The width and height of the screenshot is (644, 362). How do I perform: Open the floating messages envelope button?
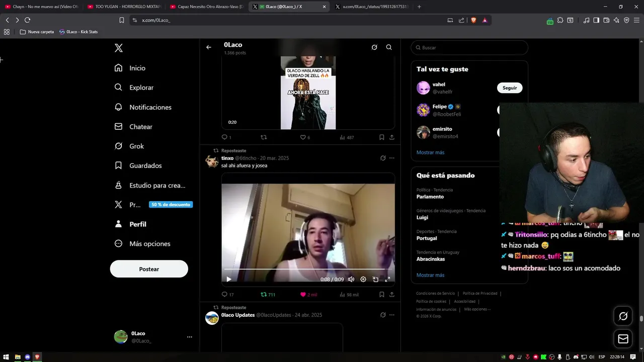pyautogui.click(x=623, y=339)
